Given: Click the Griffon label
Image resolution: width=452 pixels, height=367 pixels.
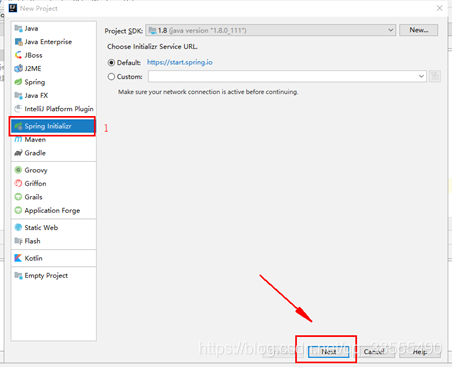Looking at the screenshot, I should [35, 183].
